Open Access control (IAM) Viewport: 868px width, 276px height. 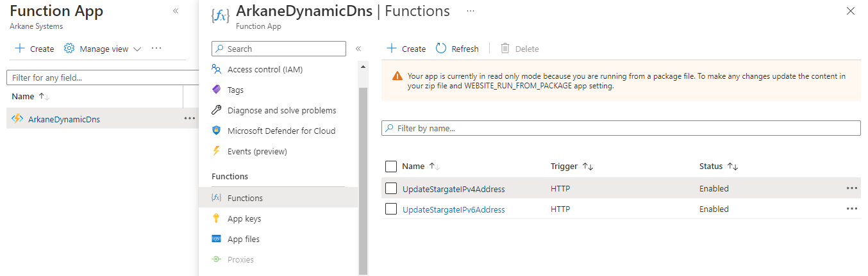[265, 69]
